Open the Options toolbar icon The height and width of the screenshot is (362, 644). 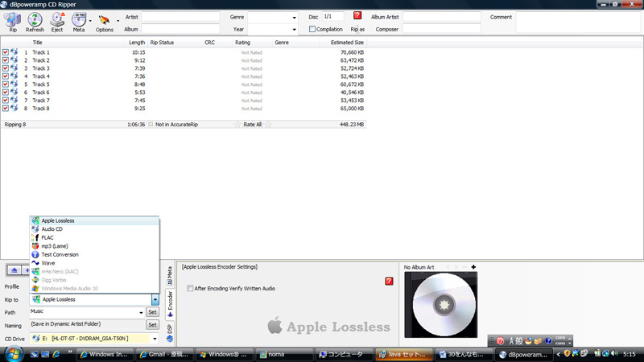(x=104, y=21)
